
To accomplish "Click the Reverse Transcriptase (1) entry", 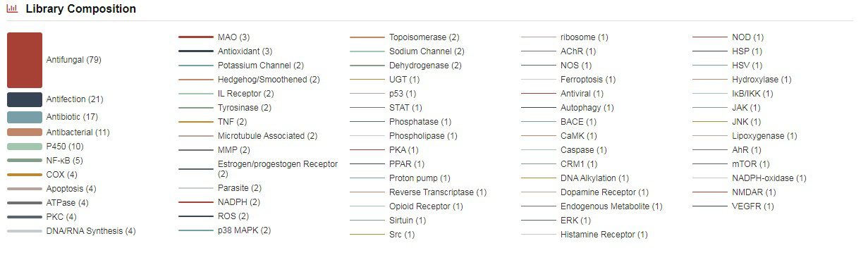I will pos(438,192).
